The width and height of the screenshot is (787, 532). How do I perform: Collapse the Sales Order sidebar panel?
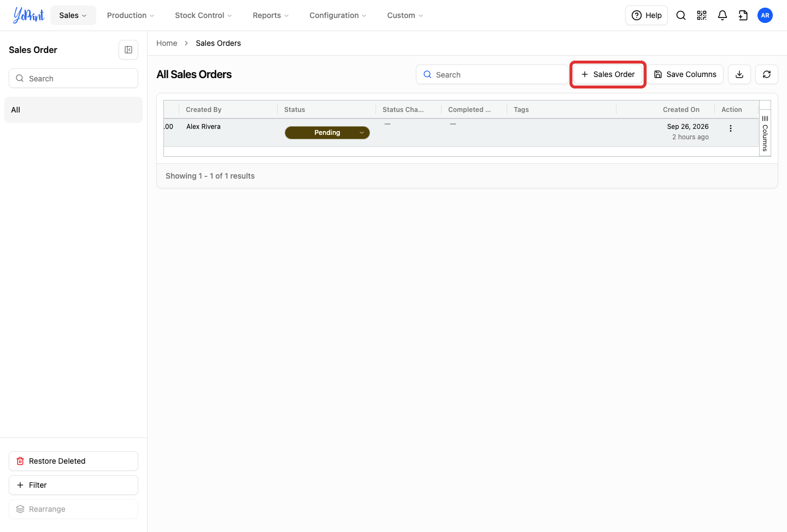(128, 50)
